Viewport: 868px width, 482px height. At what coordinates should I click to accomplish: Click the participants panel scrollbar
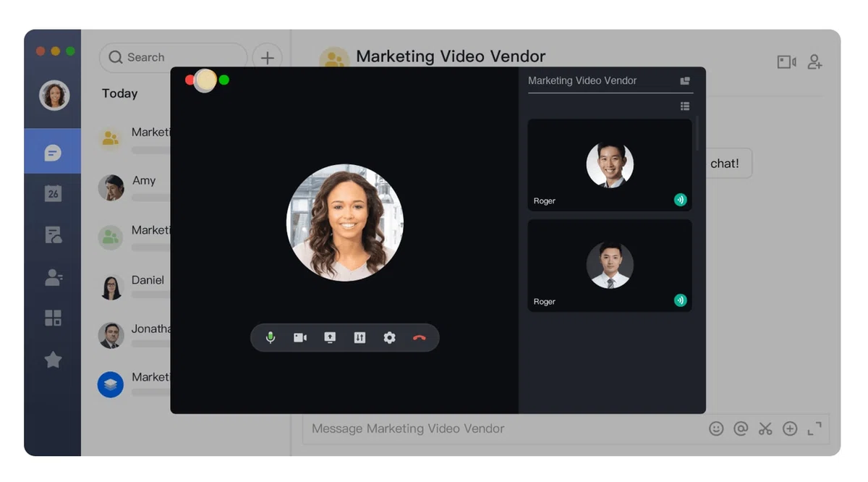(x=697, y=133)
